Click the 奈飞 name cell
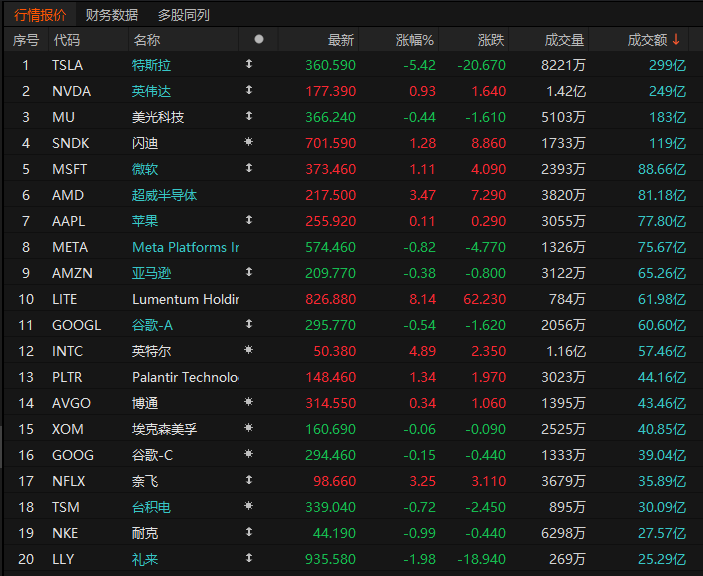The width and height of the screenshot is (703, 576). [x=145, y=481]
